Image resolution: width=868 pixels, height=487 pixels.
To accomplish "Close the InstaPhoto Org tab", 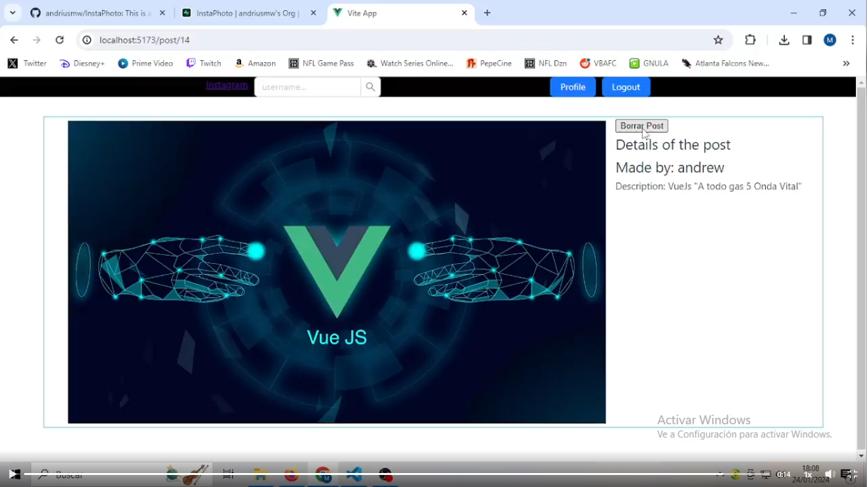I will [x=313, y=13].
